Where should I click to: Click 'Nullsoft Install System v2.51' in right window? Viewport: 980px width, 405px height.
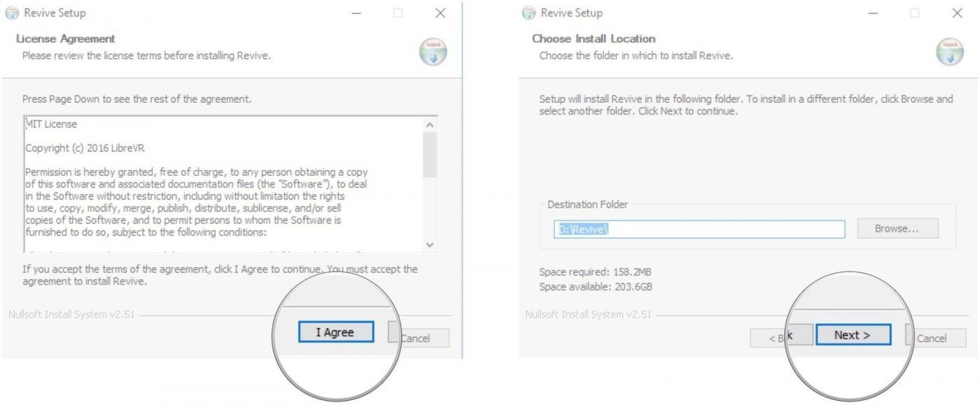pos(588,314)
